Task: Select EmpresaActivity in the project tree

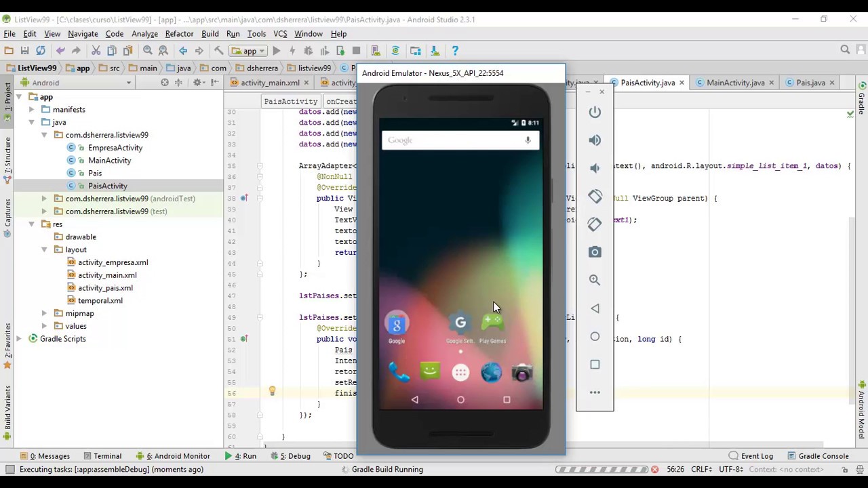Action: pyautogui.click(x=115, y=148)
